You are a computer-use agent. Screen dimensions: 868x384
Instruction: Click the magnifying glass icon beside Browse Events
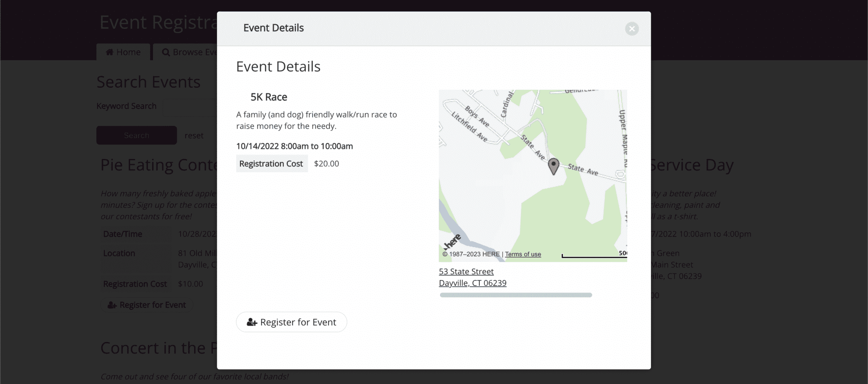tap(166, 52)
